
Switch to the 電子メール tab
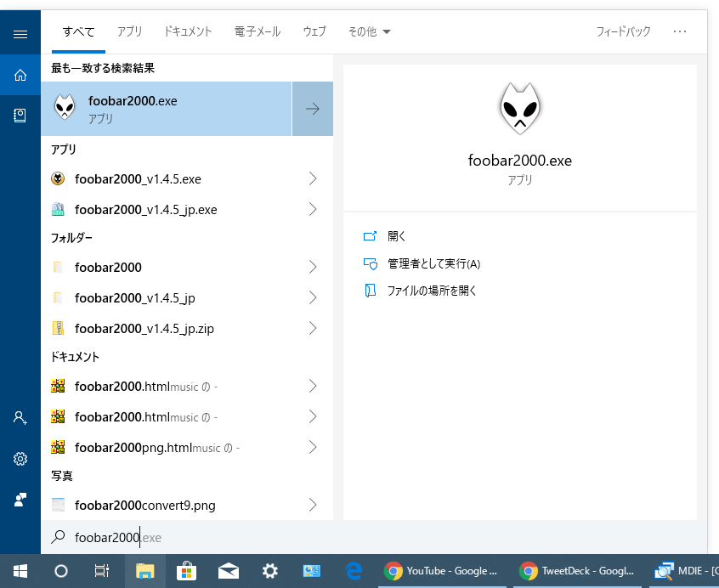(258, 31)
